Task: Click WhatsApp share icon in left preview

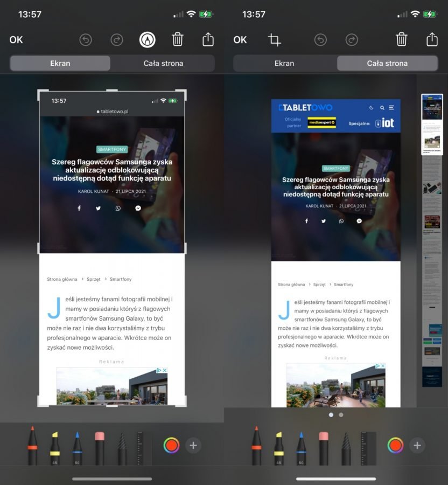Action: point(118,208)
